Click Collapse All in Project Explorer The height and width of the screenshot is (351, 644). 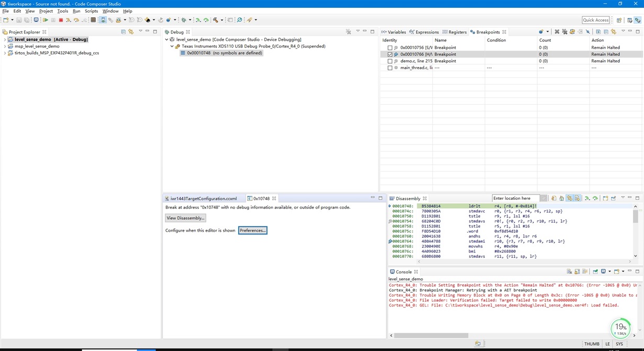(x=124, y=32)
